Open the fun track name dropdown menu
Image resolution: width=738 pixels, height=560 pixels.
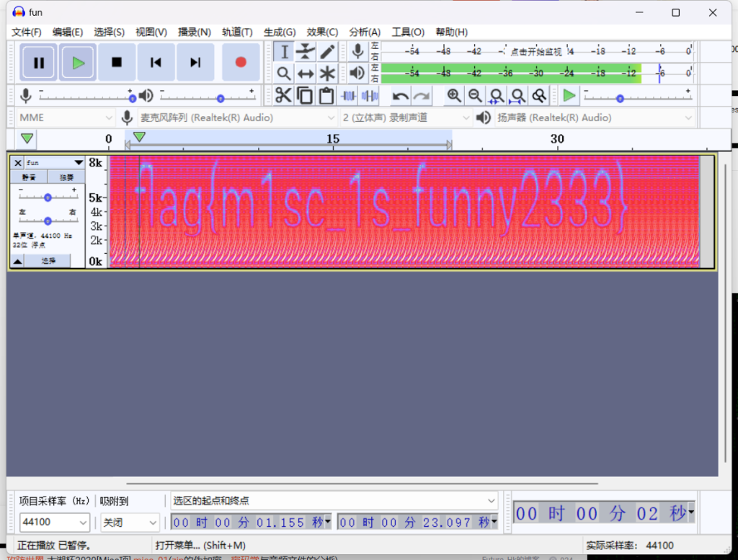point(79,163)
